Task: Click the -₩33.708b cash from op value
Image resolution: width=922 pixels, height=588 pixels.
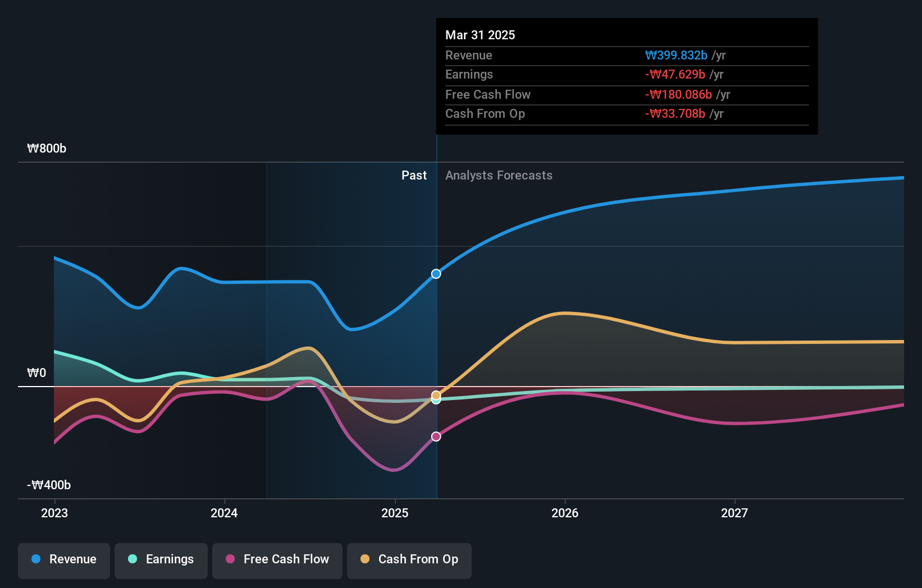Action: coord(675,113)
